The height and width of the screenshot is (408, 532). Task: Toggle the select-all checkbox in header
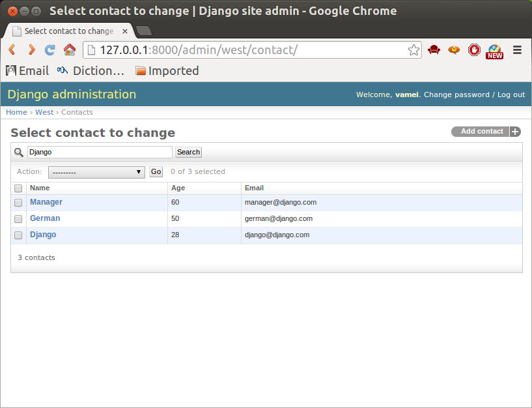[x=18, y=188]
